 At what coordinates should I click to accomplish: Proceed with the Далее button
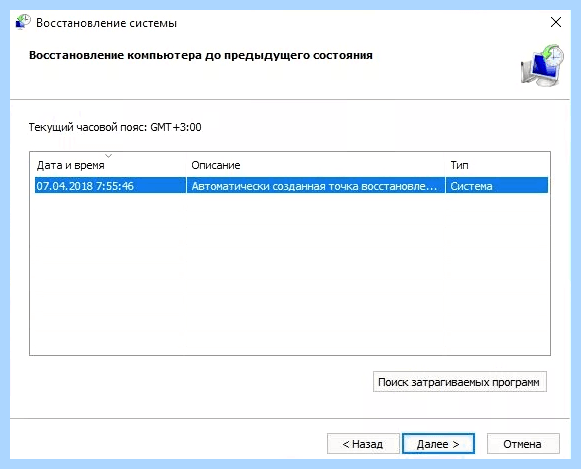pyautogui.click(x=438, y=443)
